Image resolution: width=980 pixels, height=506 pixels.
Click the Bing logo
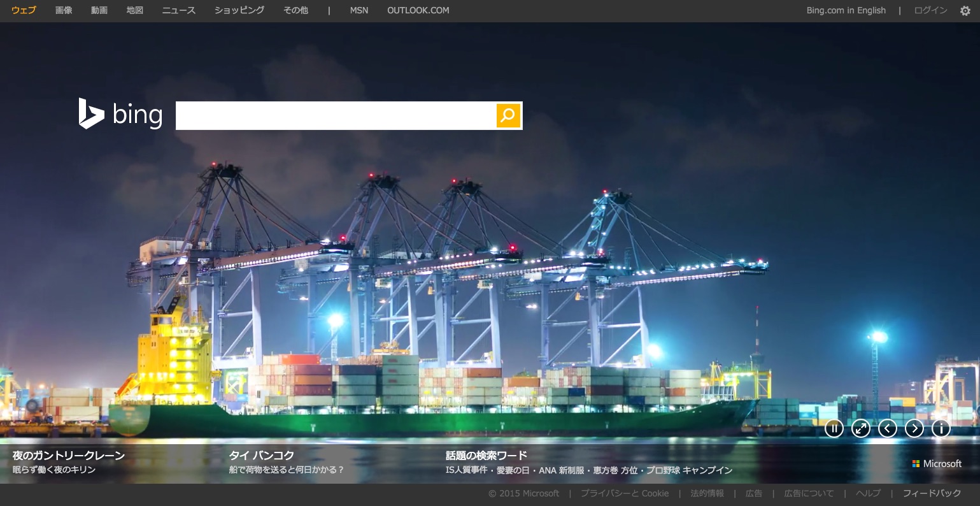coord(120,114)
